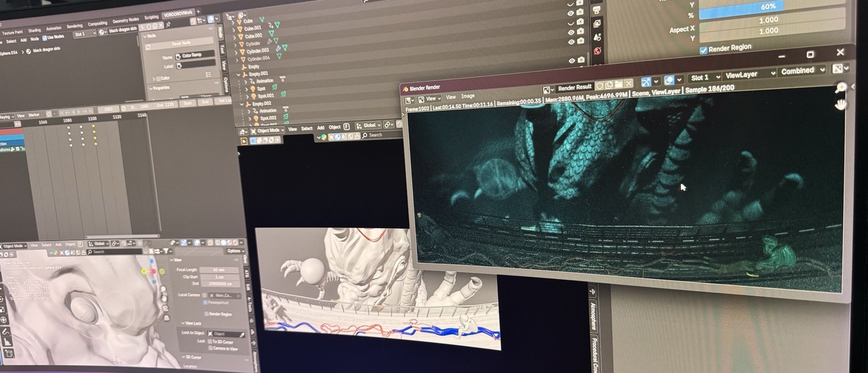This screenshot has height=373, width=868.
Task: Click the Name field showing Color Ramp
Action: tap(194, 55)
